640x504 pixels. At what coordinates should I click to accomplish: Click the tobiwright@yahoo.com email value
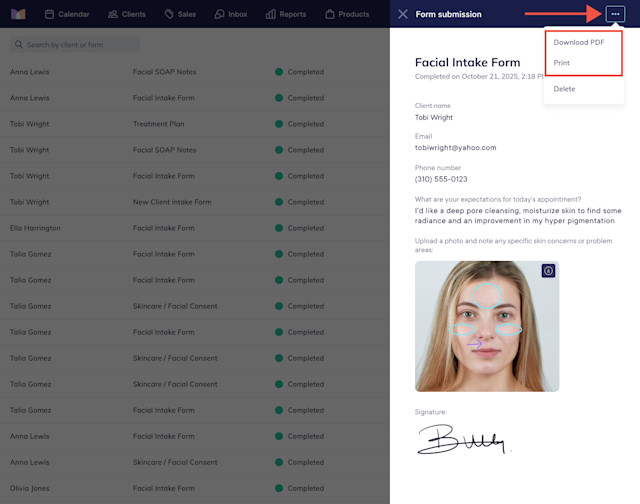(456, 148)
